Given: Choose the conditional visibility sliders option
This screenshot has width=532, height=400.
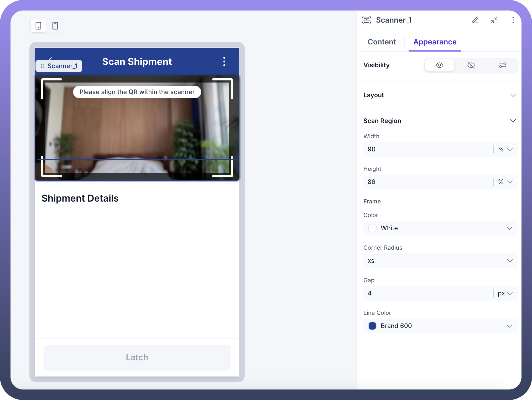Looking at the screenshot, I should tap(502, 65).
